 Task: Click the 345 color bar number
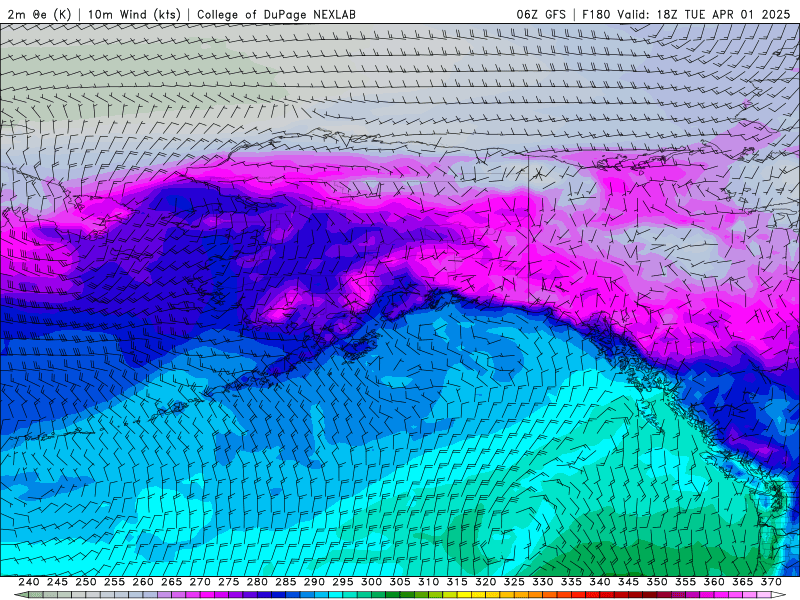click(x=629, y=582)
